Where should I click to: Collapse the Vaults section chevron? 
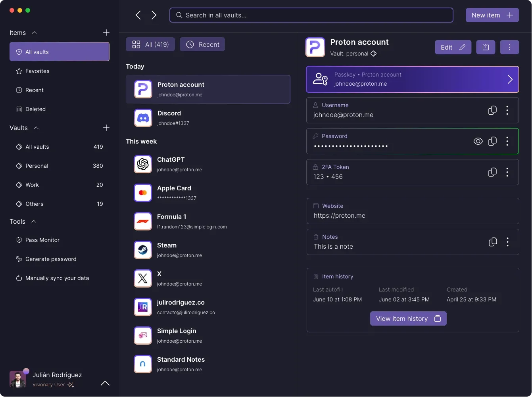point(36,128)
